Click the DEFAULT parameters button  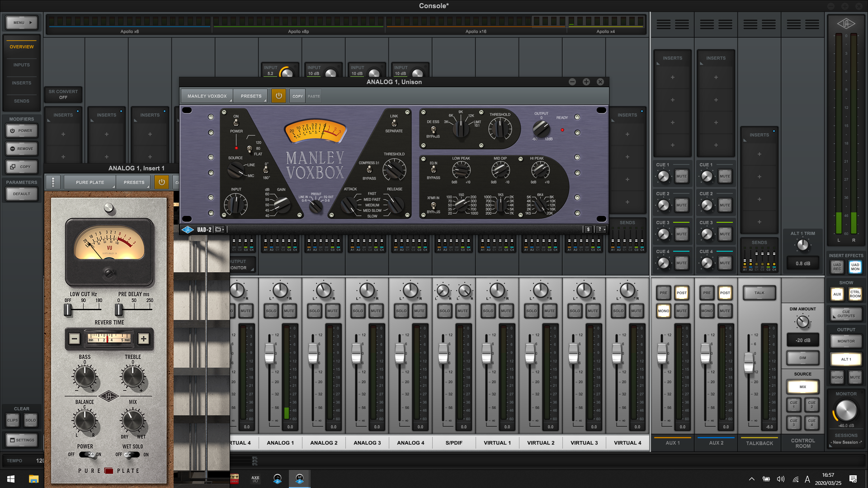tap(21, 194)
